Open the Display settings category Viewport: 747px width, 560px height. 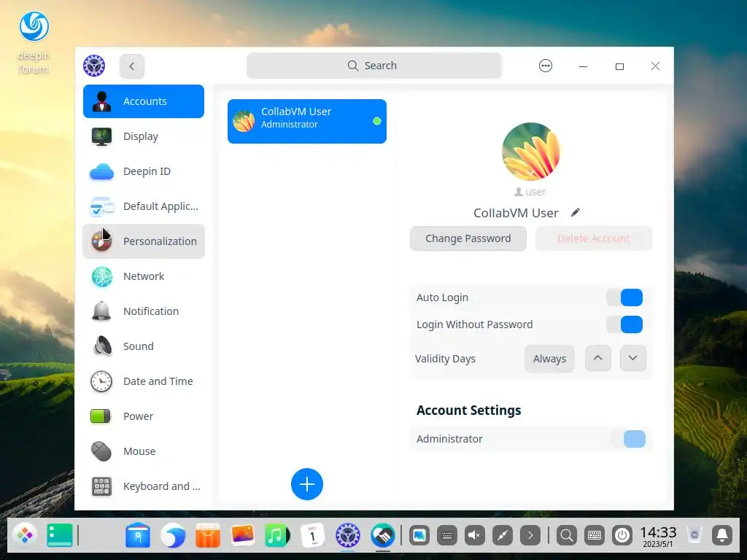[x=144, y=136]
